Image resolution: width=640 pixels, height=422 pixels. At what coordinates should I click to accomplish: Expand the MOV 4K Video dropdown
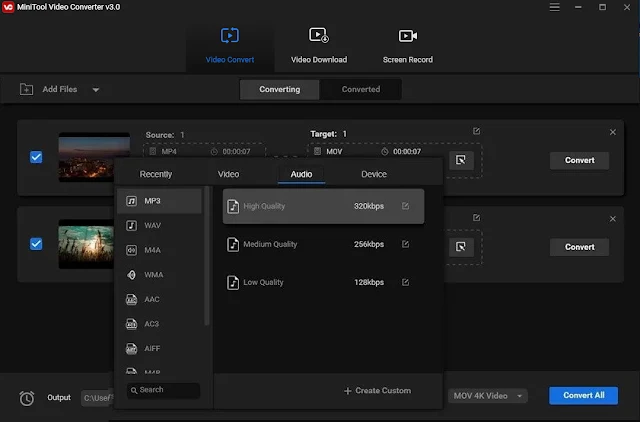(488, 396)
